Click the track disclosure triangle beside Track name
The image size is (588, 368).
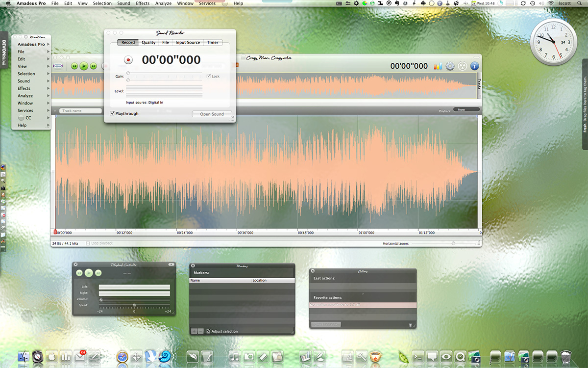tap(55, 110)
